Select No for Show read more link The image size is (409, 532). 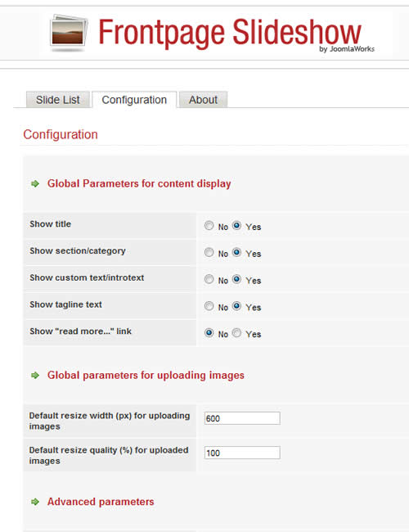[x=209, y=333]
